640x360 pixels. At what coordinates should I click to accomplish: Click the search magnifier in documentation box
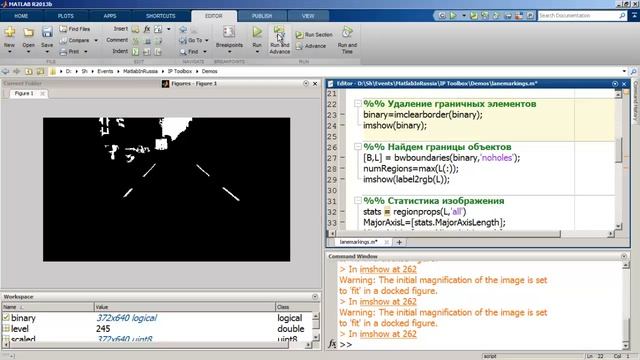(622, 16)
